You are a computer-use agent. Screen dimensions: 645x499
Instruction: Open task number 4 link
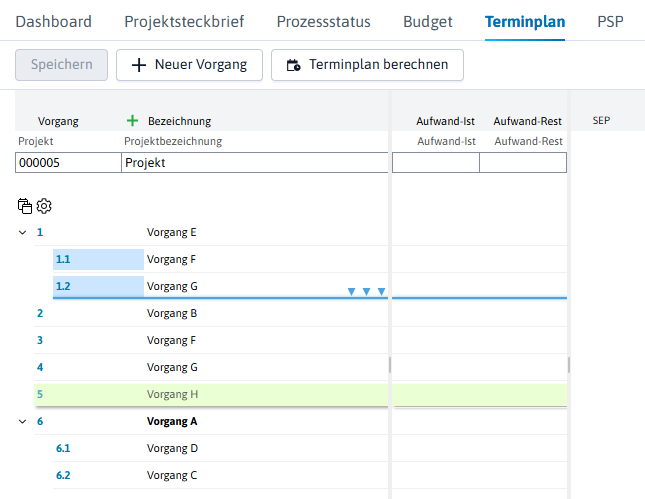tap(40, 367)
